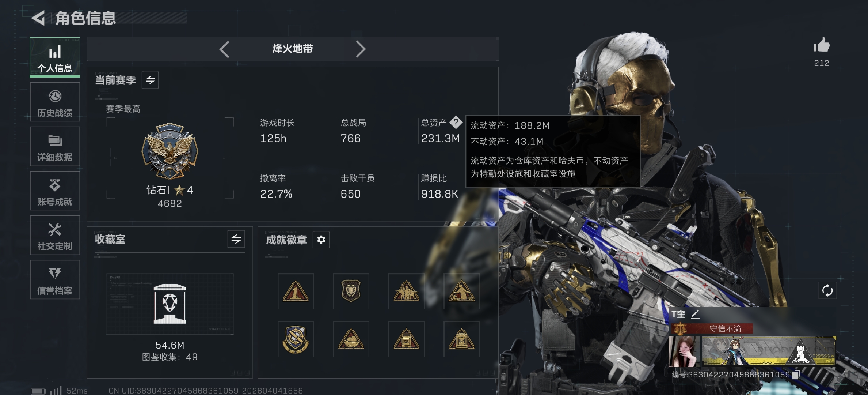868x395 pixels.
Task: Select the number 1 triangle achievement badge
Action: 296,291
